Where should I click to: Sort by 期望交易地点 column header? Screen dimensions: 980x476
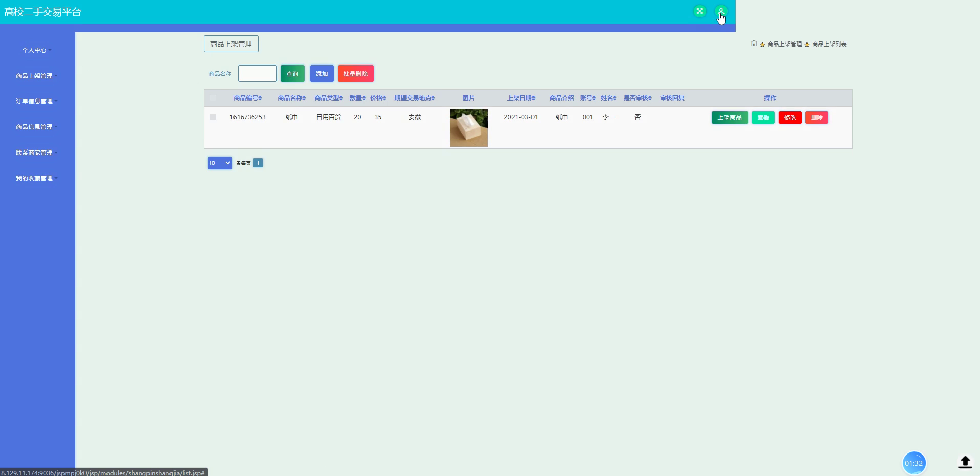point(415,98)
